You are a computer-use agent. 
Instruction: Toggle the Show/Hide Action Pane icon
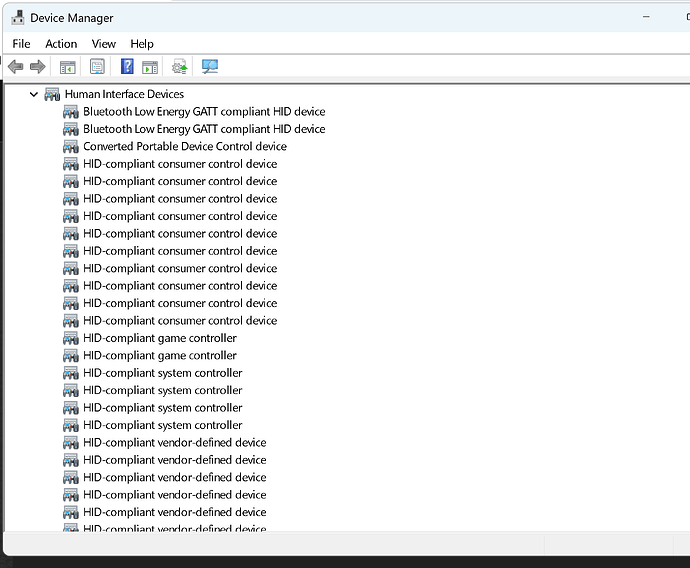click(150, 67)
